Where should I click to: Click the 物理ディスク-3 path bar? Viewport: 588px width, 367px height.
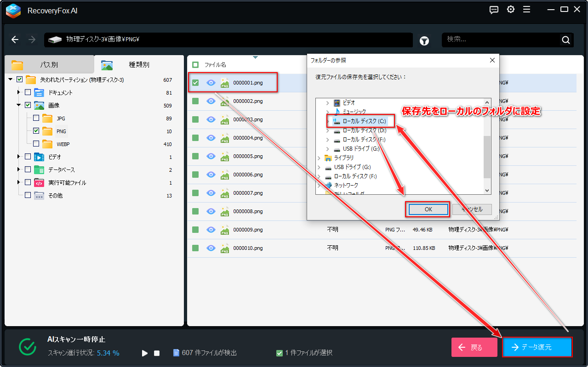[x=228, y=40]
